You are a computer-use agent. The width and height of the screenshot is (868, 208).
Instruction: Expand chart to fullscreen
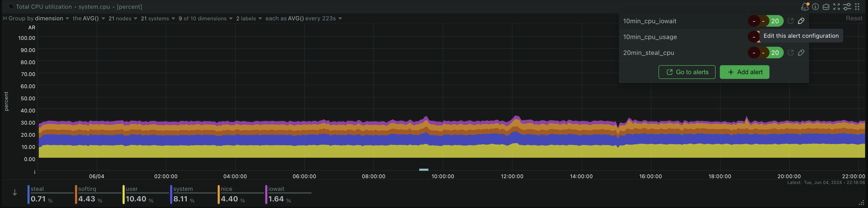[836, 7]
